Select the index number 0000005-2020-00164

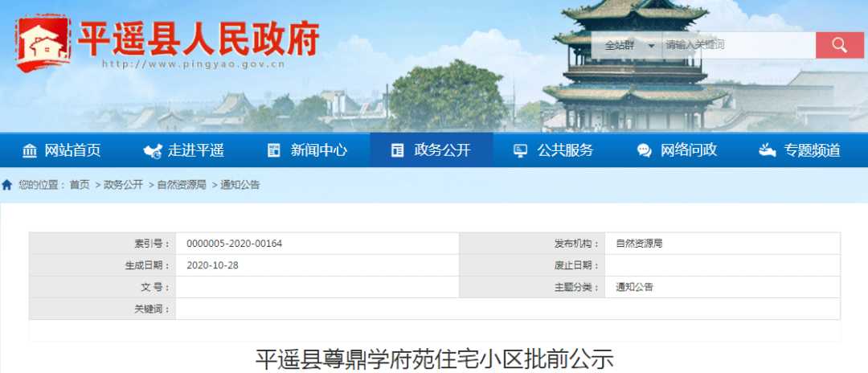(235, 244)
